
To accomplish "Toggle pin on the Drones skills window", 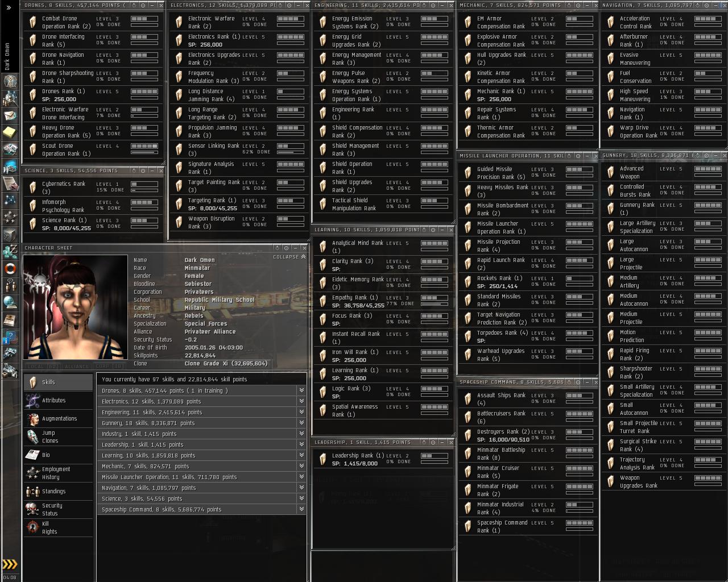I will tap(143, 5).
